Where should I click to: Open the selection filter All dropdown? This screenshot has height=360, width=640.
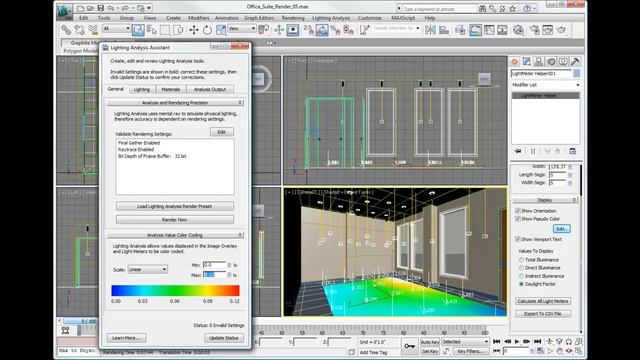click(x=116, y=29)
